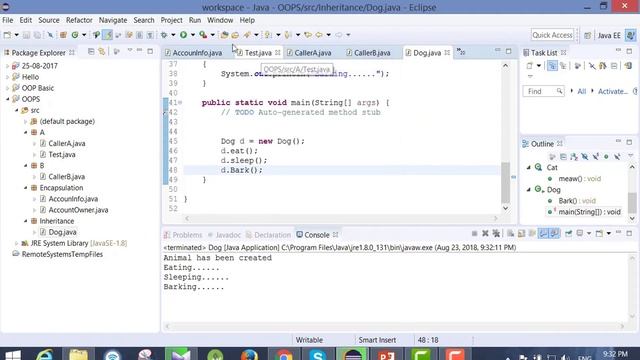640x360 pixels.
Task: Collapse the OOPS project node
Action: (7, 99)
